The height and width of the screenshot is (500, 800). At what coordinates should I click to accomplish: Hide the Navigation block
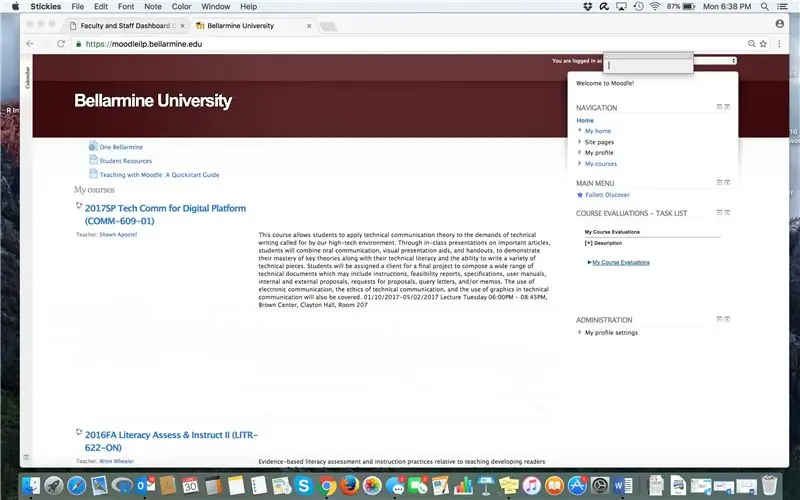[x=719, y=107]
